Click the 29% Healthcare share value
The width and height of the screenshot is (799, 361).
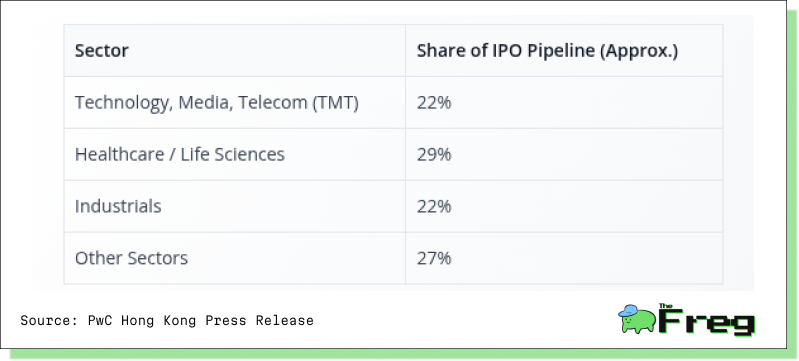point(434,154)
